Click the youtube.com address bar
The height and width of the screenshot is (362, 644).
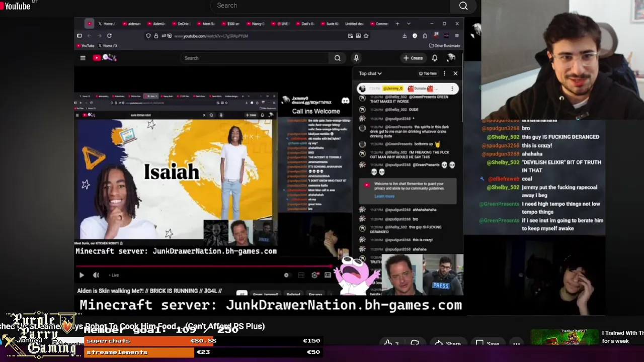(257, 36)
